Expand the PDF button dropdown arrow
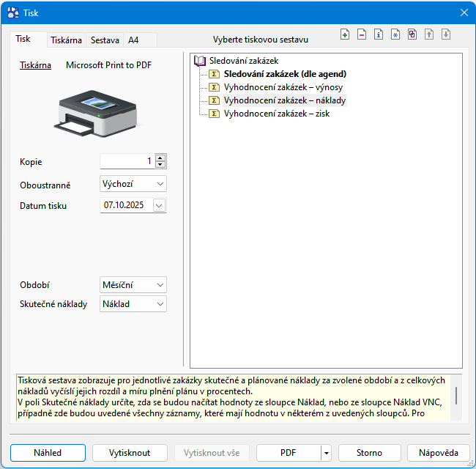 pyautogui.click(x=326, y=453)
